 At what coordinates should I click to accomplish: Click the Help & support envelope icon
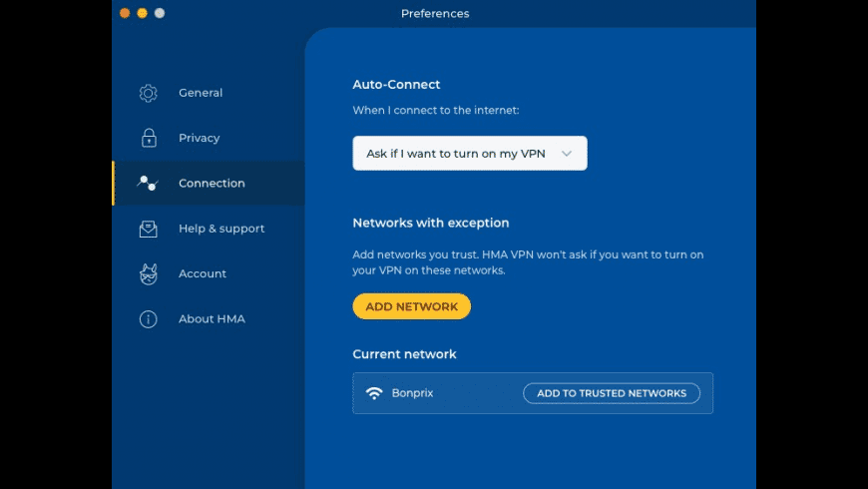(149, 229)
